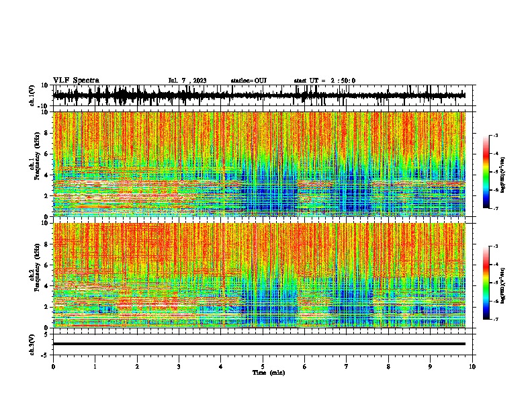Click the time axis tick label "2"
The image size is (532, 411).
137,367
